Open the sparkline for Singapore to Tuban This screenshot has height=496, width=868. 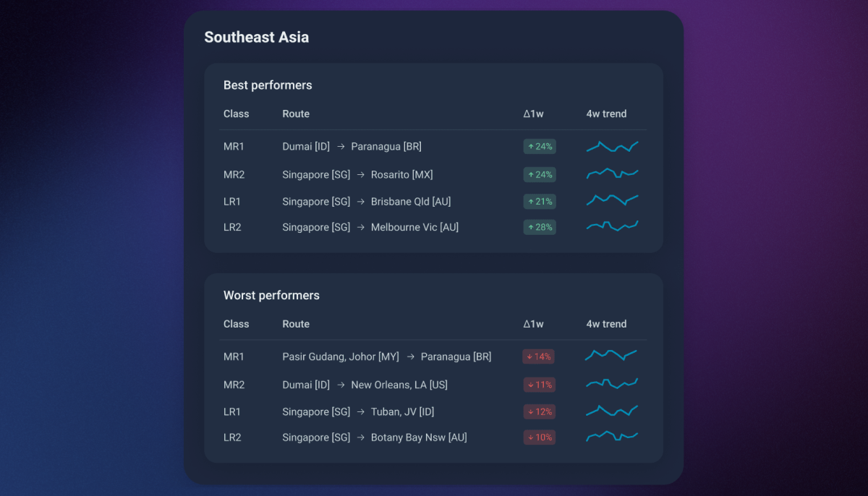612,411
